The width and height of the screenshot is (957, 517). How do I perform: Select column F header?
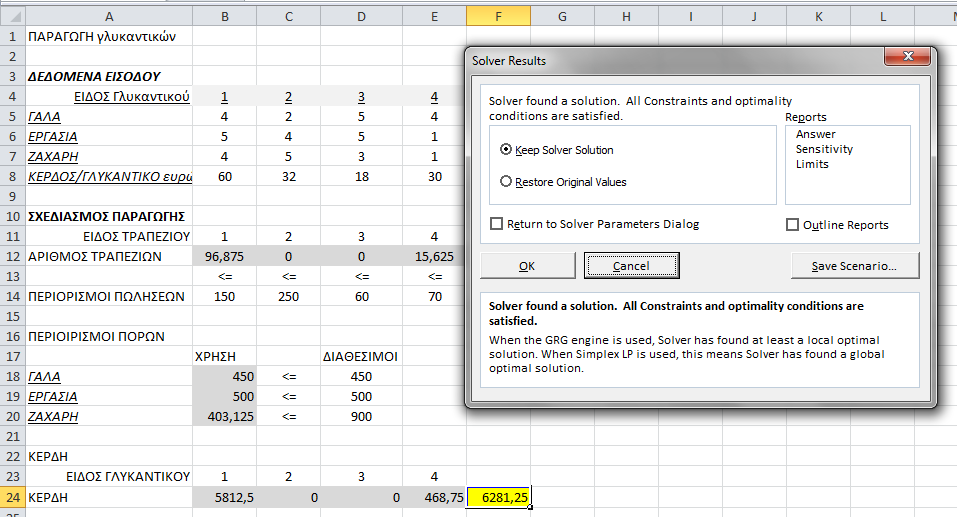(498, 16)
